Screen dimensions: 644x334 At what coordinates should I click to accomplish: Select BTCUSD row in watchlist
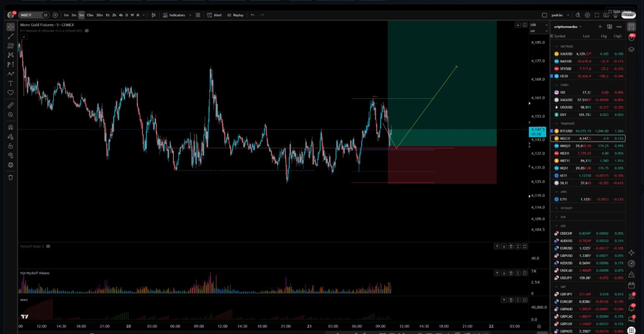[x=588, y=131]
